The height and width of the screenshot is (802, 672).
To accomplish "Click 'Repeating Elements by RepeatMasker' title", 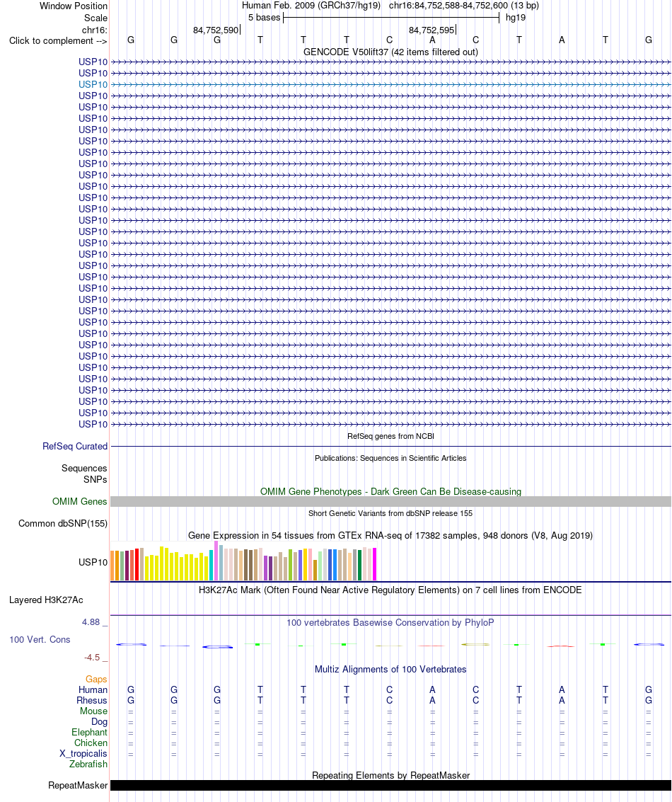I will point(390,775).
